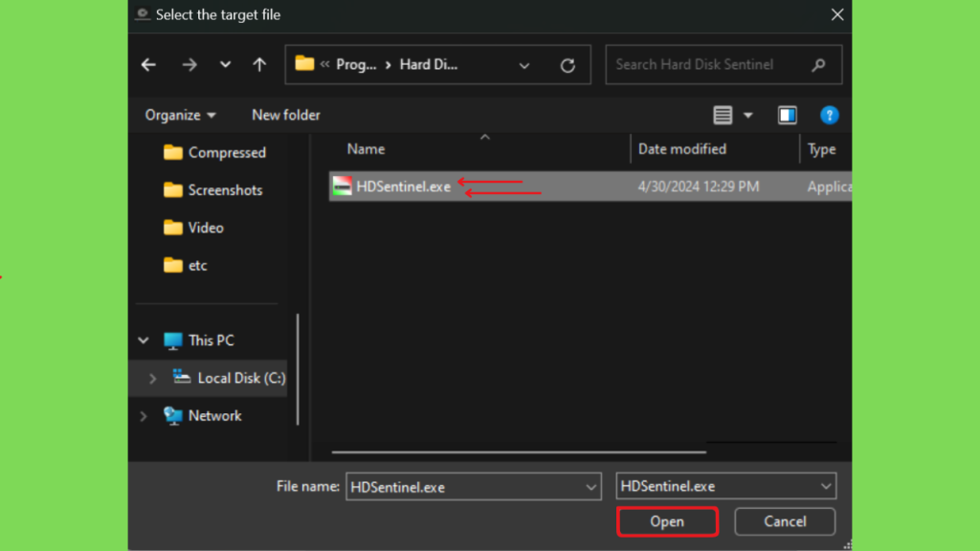Go back to previous folder

(x=148, y=64)
